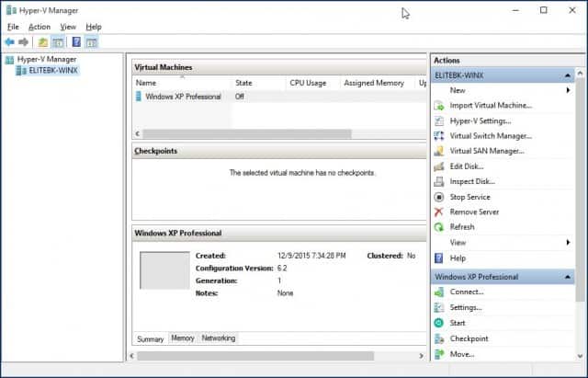The height and width of the screenshot is (378, 588).
Task: Select the Windows XP Professional virtual machine row
Action: (x=280, y=97)
